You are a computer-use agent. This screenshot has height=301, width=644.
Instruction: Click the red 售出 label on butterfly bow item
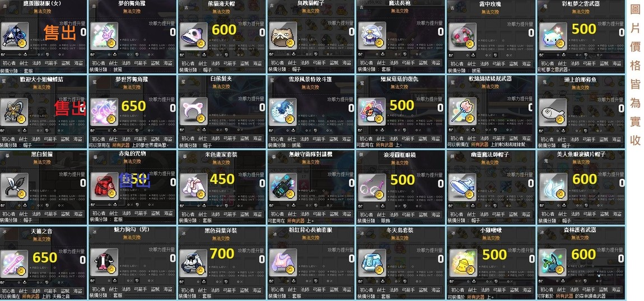pyautogui.click(x=70, y=108)
